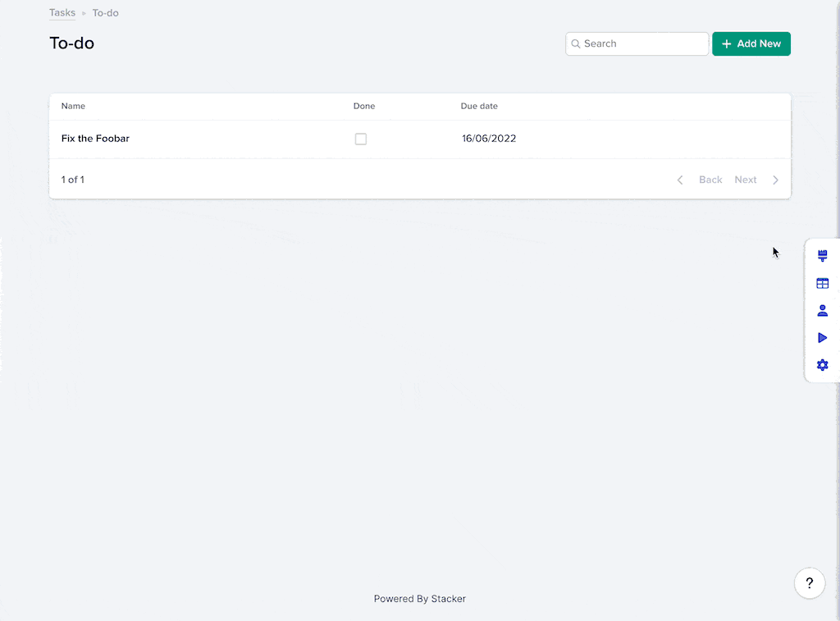Select the To-do breadcrumb item
Image resolution: width=840 pixels, height=621 pixels.
(105, 13)
